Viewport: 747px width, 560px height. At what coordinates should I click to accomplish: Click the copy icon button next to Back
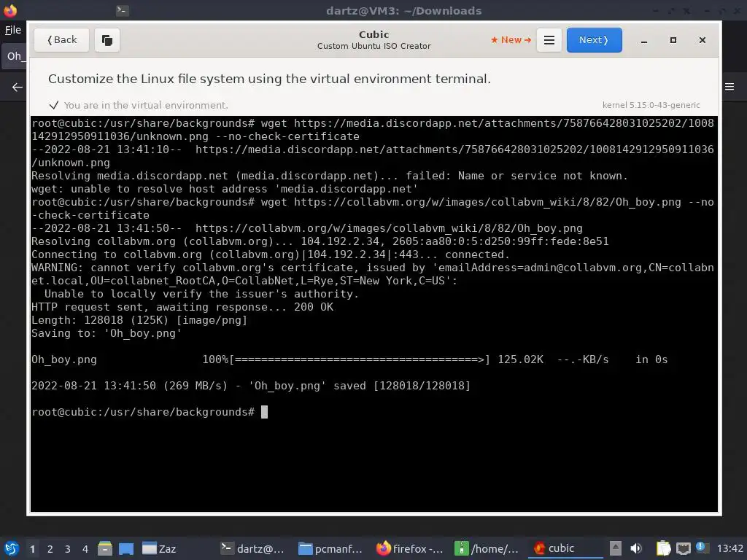(107, 40)
